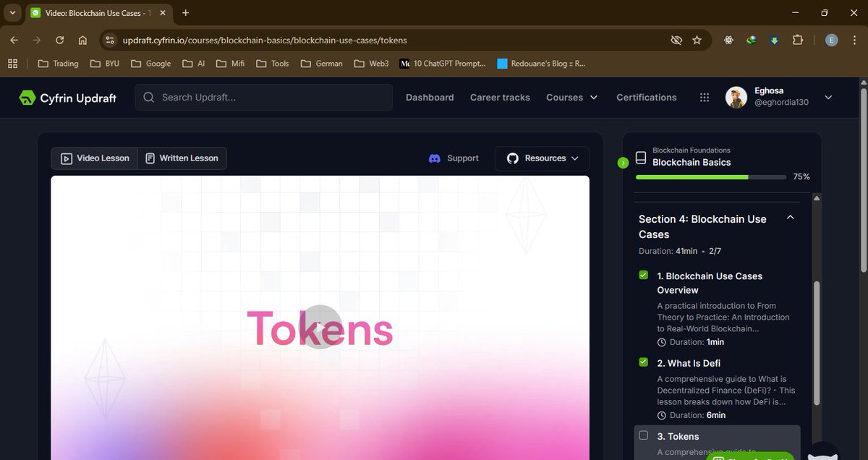Go to Dashboard
Viewport: 868px width, 460px height.
[430, 98]
